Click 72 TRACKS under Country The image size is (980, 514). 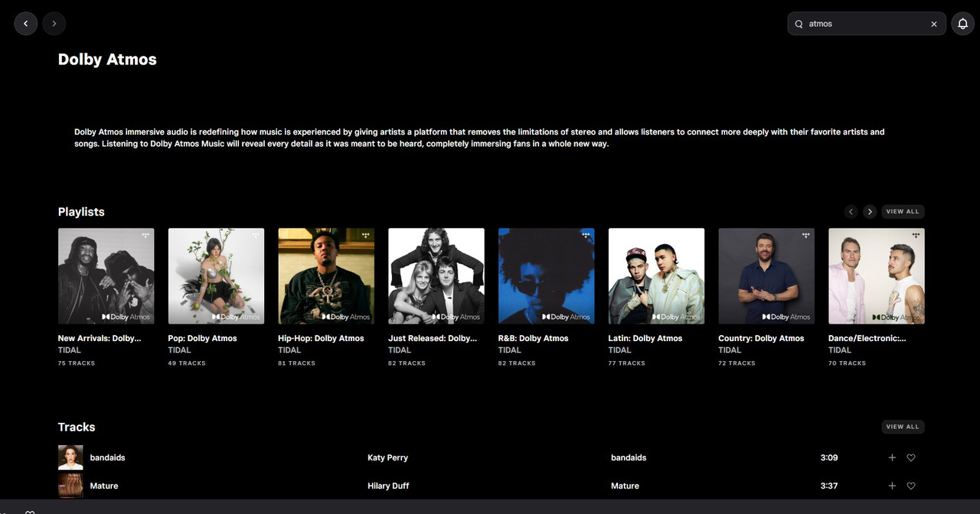click(737, 363)
